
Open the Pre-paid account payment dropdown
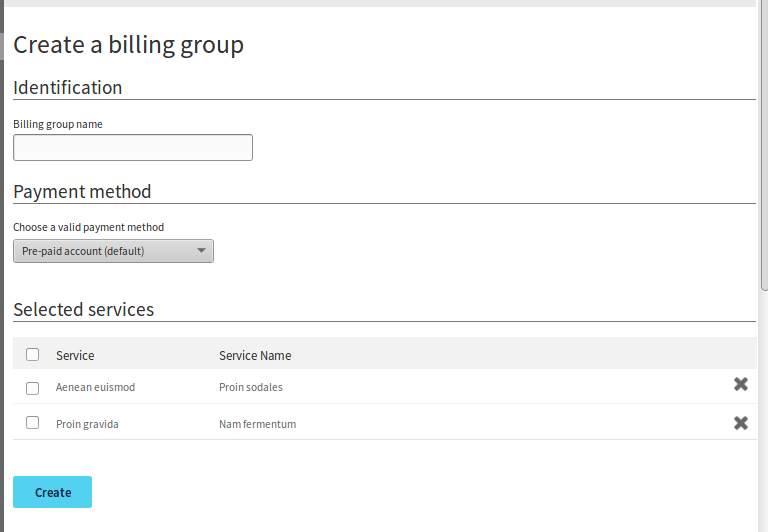coord(113,251)
